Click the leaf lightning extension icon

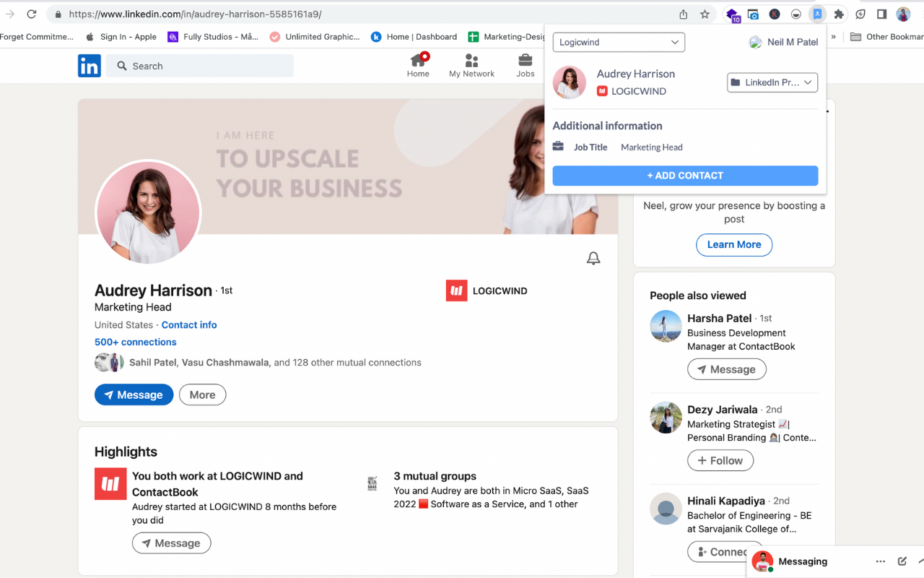pos(860,14)
